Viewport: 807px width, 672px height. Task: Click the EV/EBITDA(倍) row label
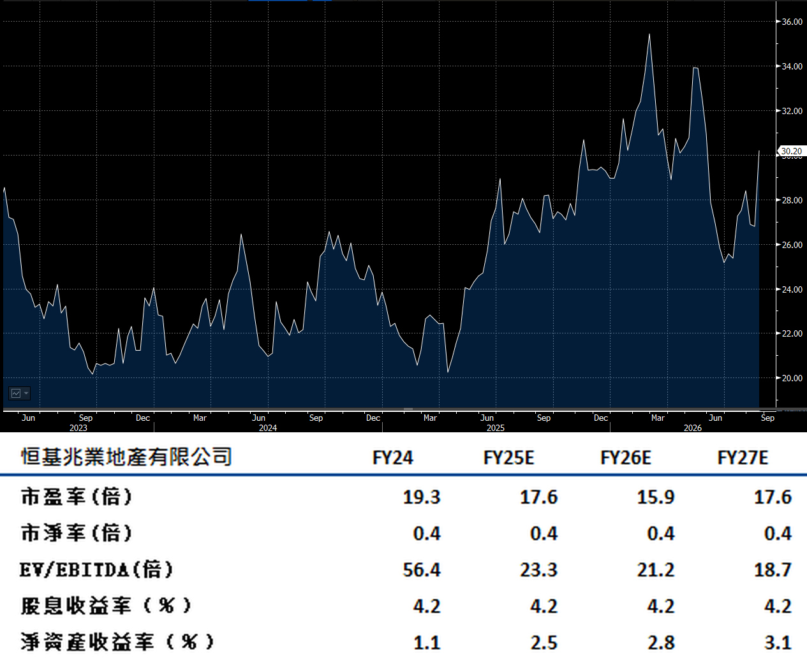(96, 569)
